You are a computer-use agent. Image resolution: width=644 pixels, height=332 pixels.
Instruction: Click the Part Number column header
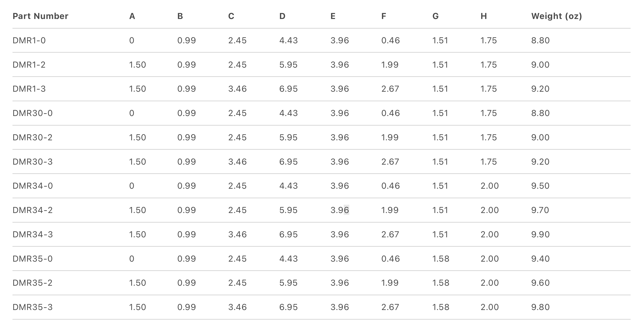click(40, 16)
